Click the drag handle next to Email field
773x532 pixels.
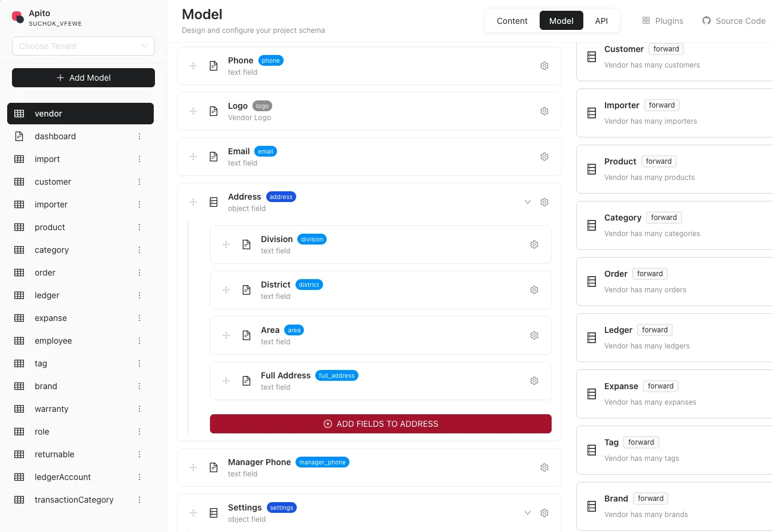193,156
